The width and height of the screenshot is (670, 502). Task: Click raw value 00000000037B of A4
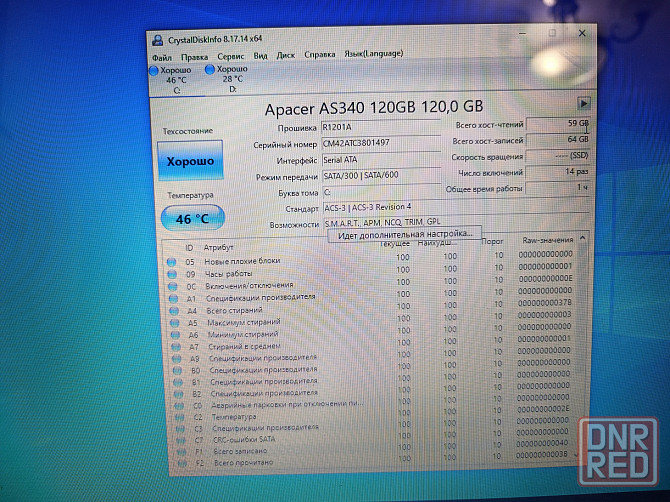[x=545, y=302]
